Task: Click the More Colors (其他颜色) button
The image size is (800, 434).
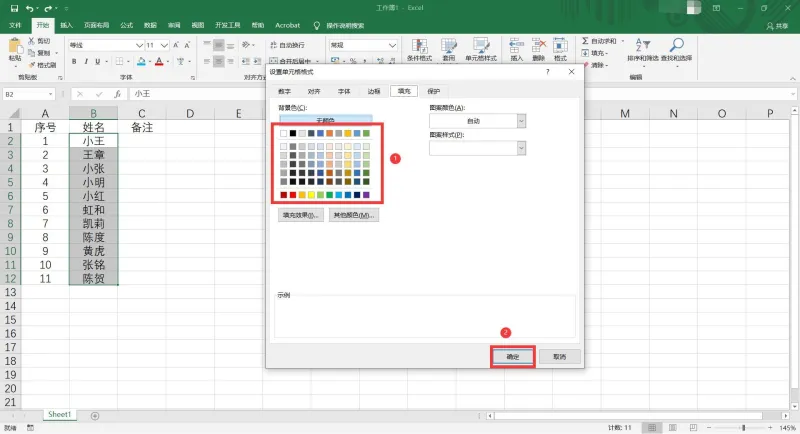Action: tap(354, 215)
